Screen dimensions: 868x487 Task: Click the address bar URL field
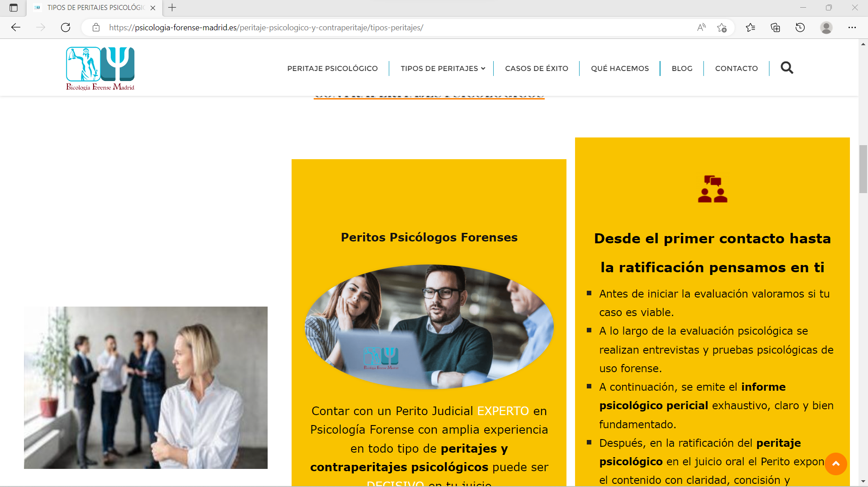pyautogui.click(x=398, y=28)
